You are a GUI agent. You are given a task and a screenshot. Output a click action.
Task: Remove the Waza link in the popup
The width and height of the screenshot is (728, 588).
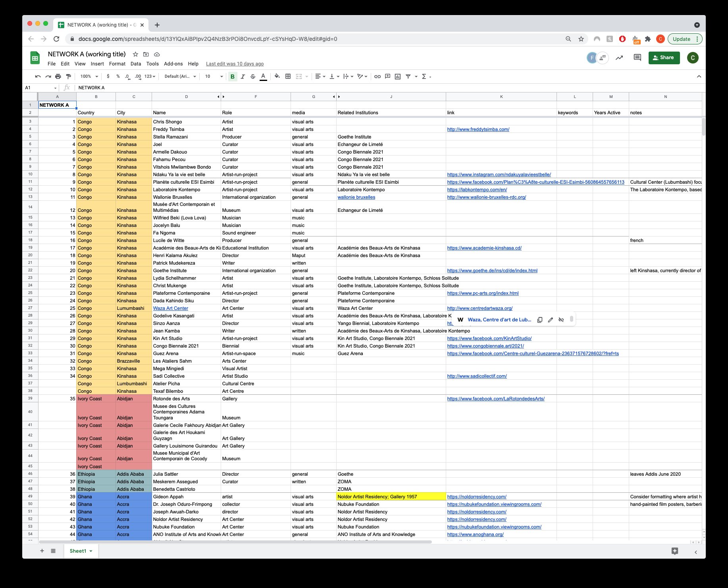point(561,320)
